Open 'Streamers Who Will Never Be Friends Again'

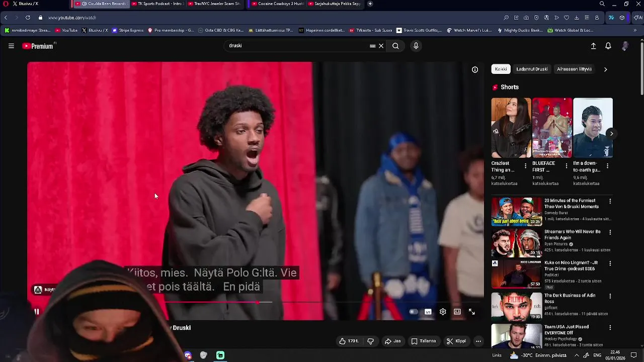(517, 242)
